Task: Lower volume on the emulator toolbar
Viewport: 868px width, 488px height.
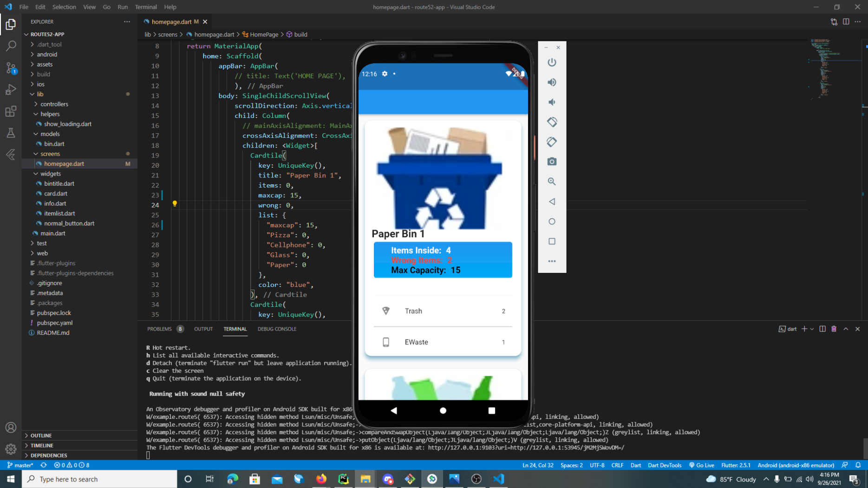Action: coord(552,102)
